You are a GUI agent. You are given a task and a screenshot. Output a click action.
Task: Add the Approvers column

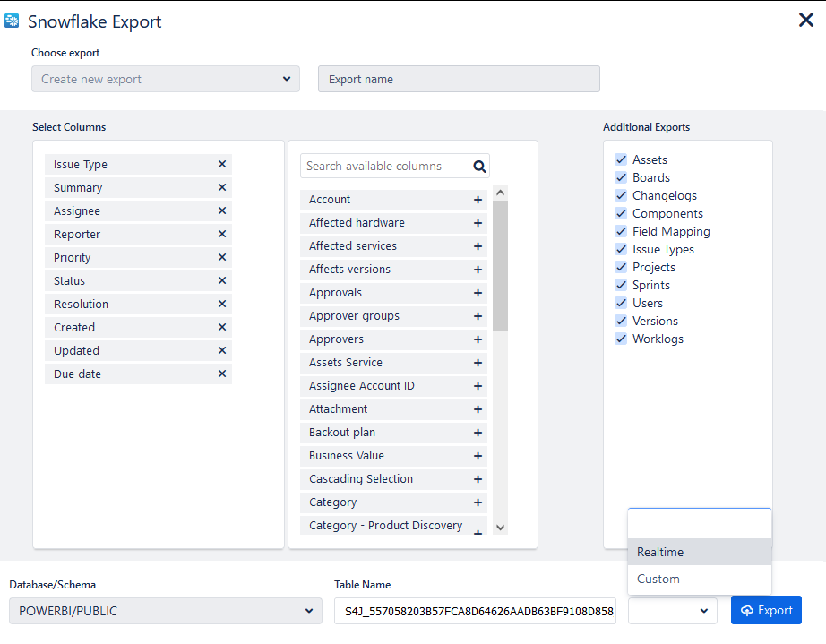point(478,339)
